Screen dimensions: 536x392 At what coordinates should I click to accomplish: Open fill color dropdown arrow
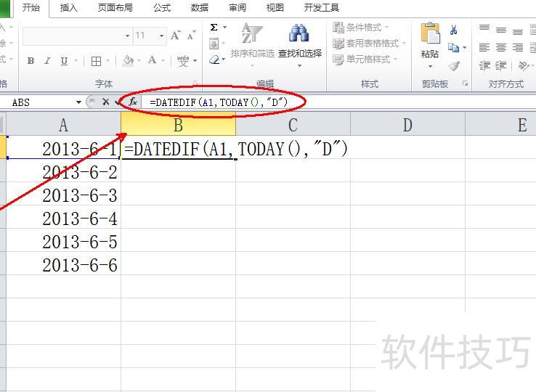tap(139, 61)
